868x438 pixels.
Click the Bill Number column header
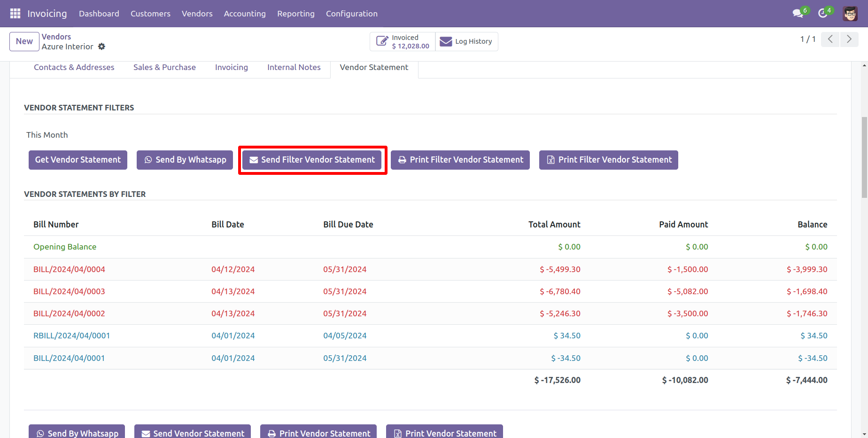pos(56,225)
